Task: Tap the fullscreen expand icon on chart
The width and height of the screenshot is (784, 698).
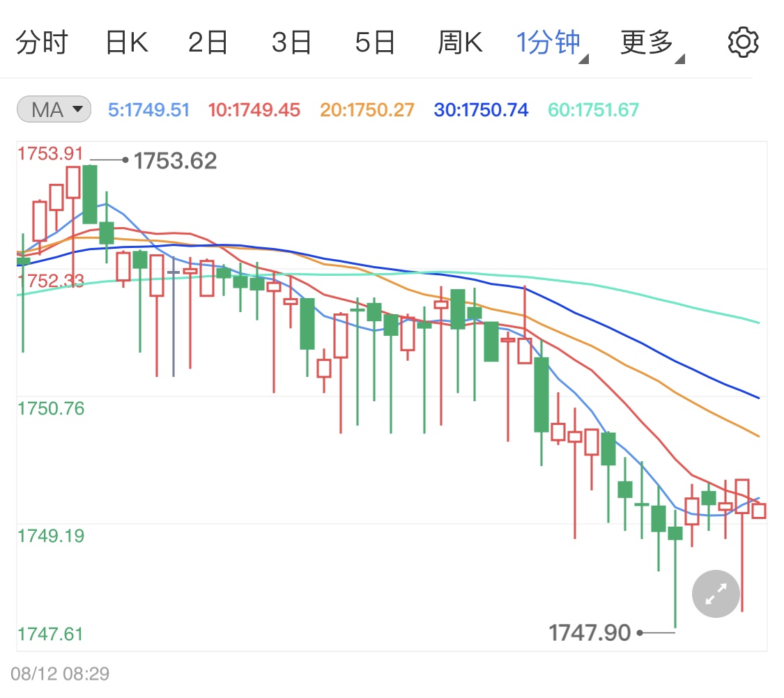Action: click(x=715, y=594)
